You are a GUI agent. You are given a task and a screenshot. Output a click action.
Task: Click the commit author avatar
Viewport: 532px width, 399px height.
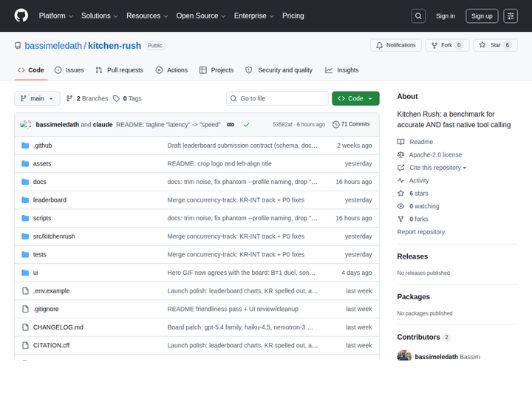tap(25, 125)
